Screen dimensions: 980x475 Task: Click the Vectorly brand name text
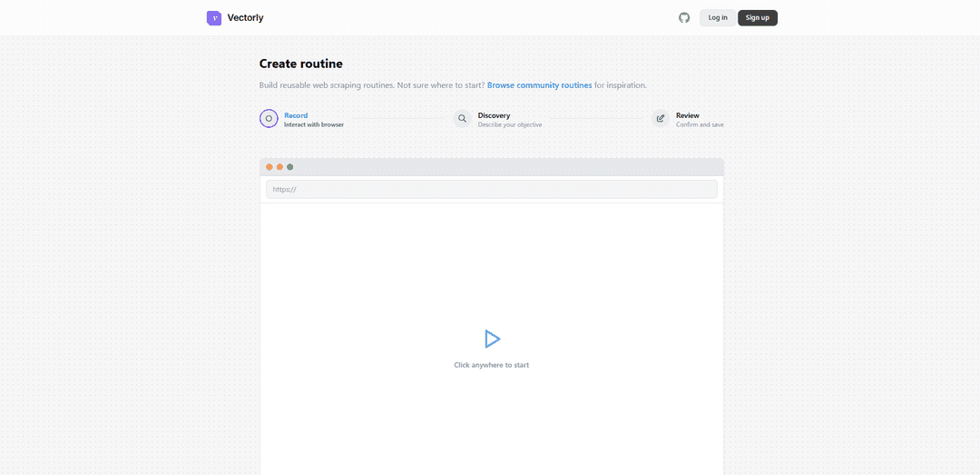tap(245, 18)
